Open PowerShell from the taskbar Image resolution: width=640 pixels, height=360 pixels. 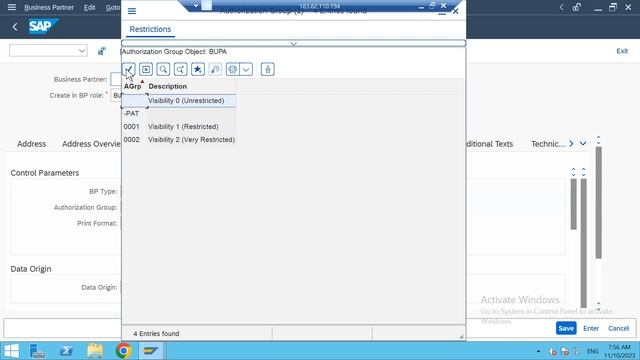(66, 351)
